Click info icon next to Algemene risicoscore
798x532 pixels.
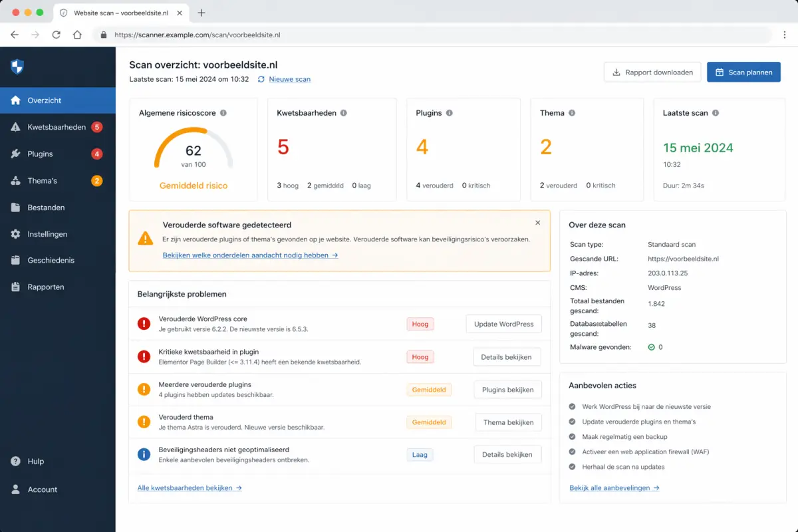coord(223,113)
